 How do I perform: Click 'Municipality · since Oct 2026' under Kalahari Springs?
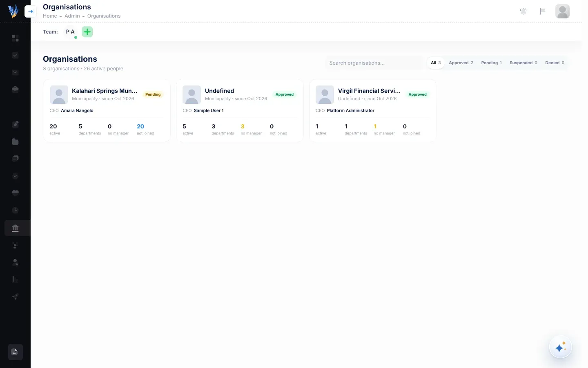click(x=103, y=99)
